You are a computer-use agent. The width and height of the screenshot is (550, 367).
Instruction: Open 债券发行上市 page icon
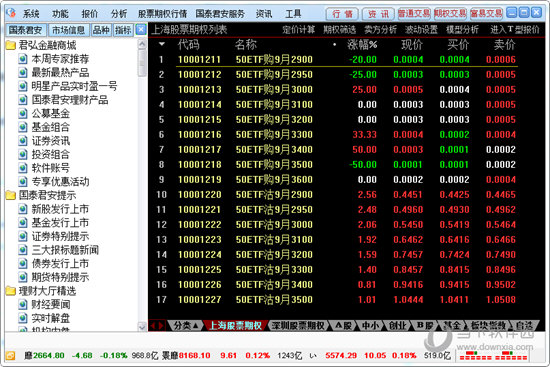23,263
